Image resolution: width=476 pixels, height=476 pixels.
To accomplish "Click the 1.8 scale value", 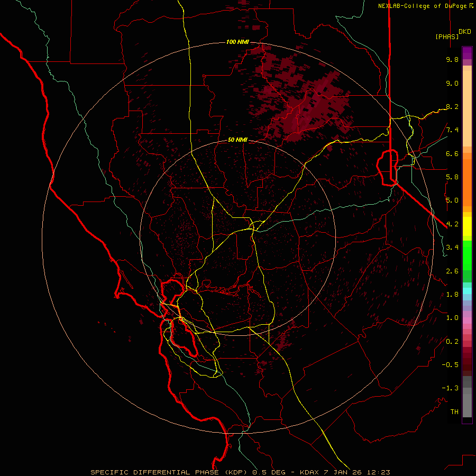I will click(x=452, y=295).
